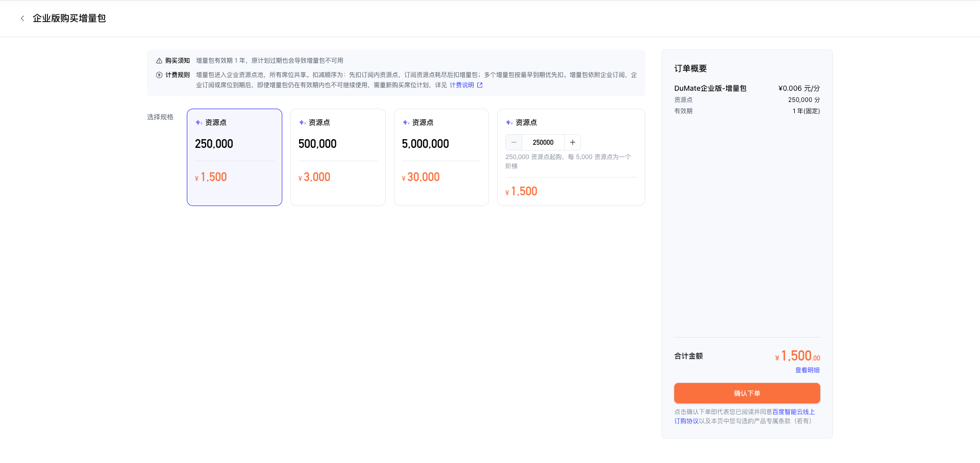Click the 企业版购买增量包 page title
The width and height of the screenshot is (980, 463).
click(x=69, y=18)
